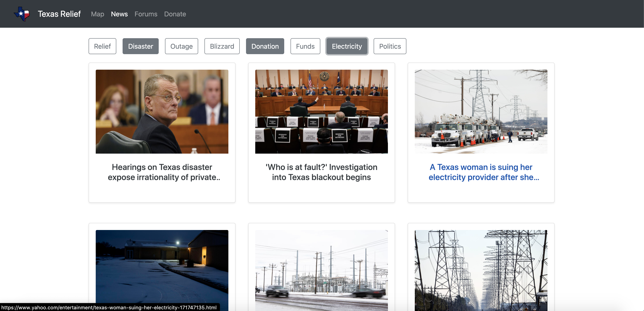Select the Politics filter tag
Viewport: 644px width, 311px height.
tap(390, 46)
